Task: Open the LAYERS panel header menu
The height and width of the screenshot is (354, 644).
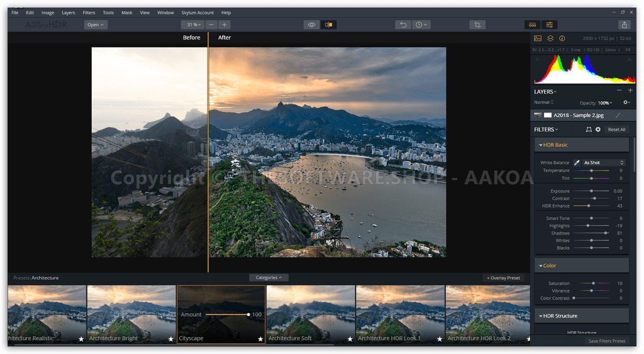Action: [x=545, y=92]
